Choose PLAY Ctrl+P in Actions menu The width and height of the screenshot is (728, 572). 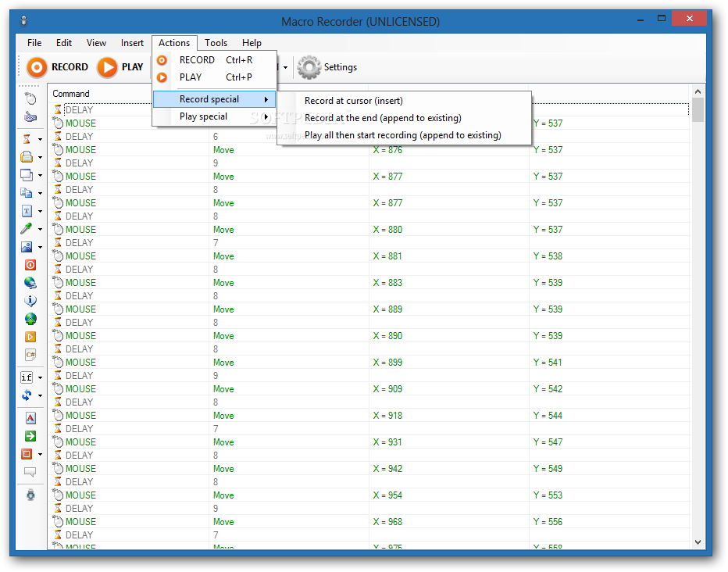pyautogui.click(x=215, y=77)
